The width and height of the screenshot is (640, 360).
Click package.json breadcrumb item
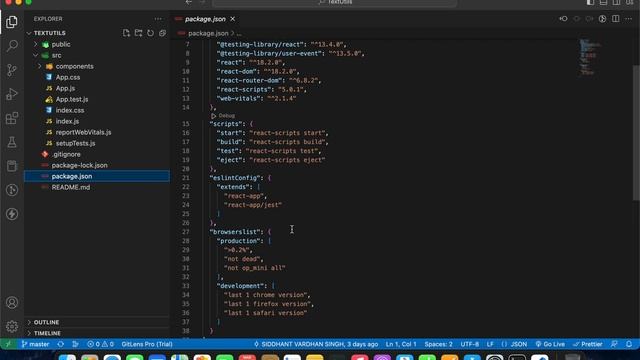click(x=208, y=33)
